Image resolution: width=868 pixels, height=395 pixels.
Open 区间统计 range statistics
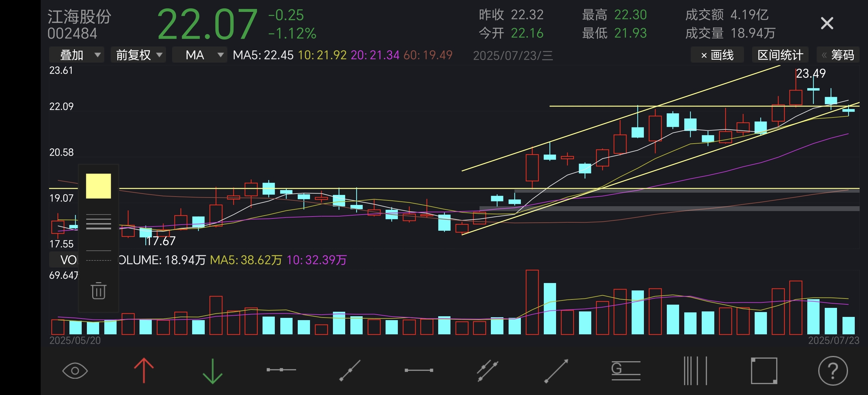(x=780, y=55)
